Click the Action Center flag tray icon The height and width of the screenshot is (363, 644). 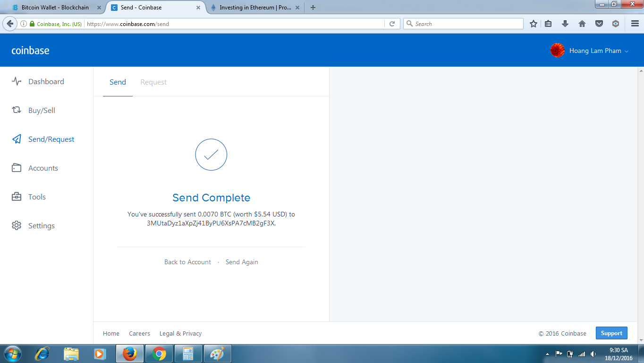coord(559,354)
